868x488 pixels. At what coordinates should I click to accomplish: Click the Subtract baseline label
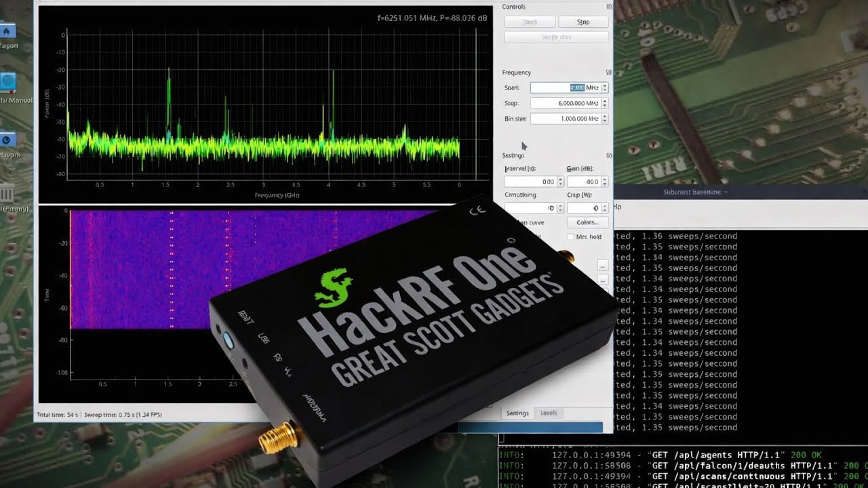click(x=695, y=192)
